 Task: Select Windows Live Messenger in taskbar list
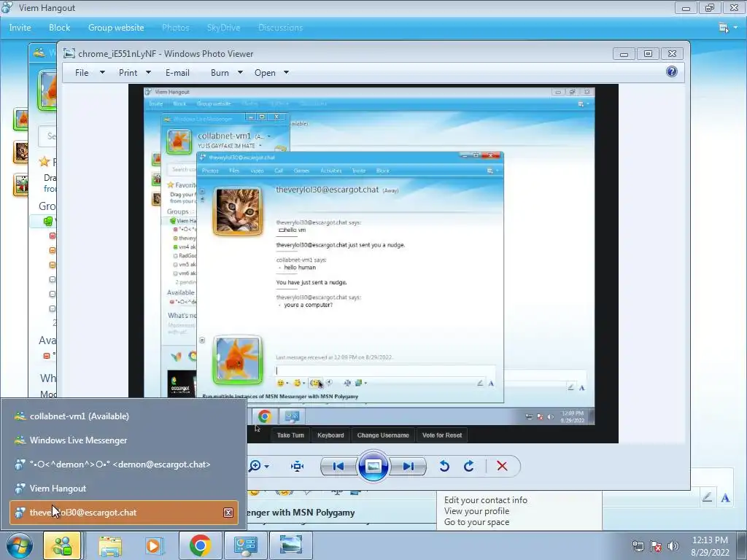click(x=124, y=440)
